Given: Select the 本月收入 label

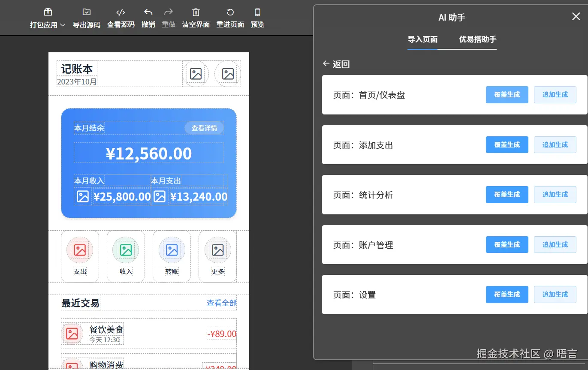Looking at the screenshot, I should (x=89, y=181).
